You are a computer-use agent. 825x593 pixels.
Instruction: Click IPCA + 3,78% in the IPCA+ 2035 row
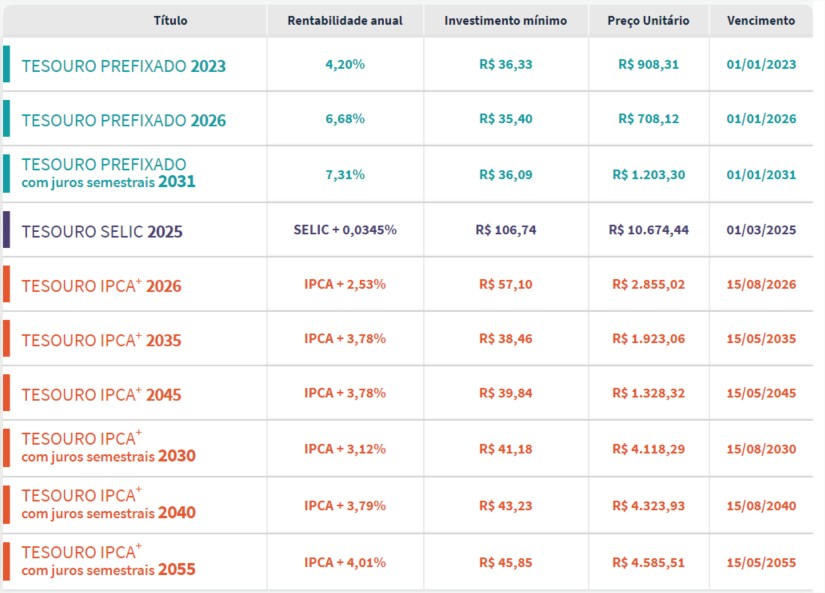(345, 338)
